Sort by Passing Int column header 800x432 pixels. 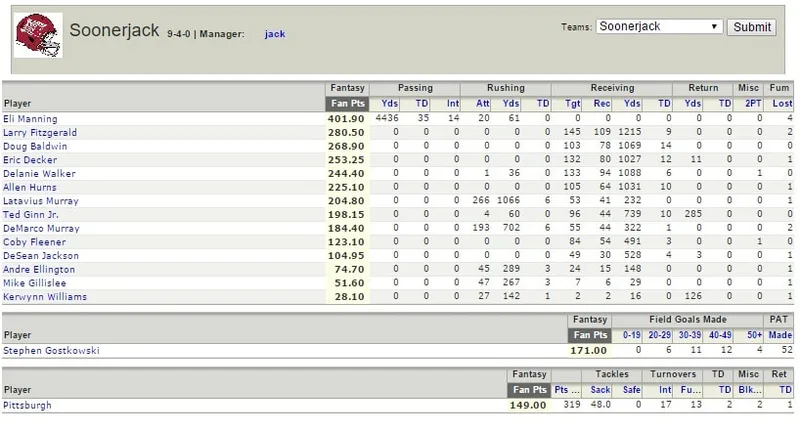453,104
